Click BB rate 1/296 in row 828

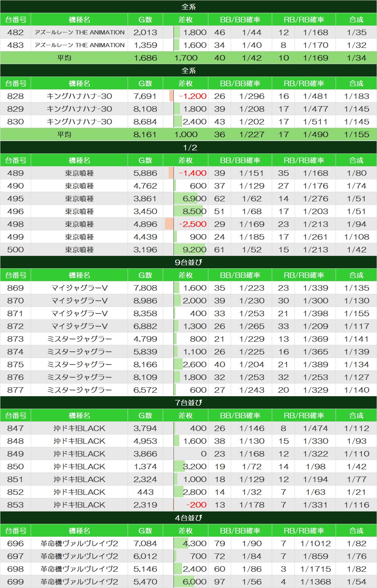pos(252,96)
